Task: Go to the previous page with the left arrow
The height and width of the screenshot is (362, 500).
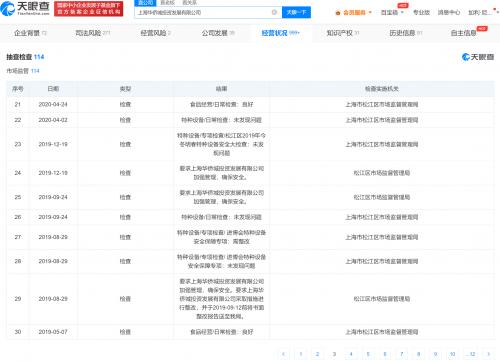Action: 283,354
